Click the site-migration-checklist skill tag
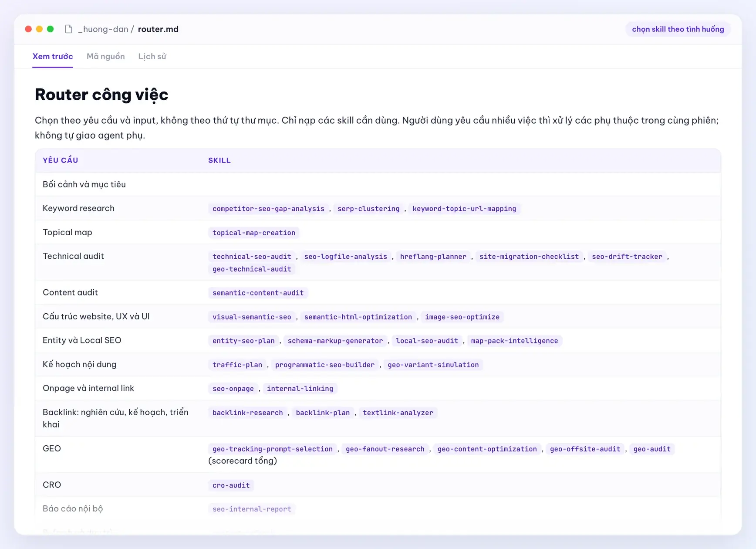Screen dimensions: 756x549 click(x=529, y=257)
